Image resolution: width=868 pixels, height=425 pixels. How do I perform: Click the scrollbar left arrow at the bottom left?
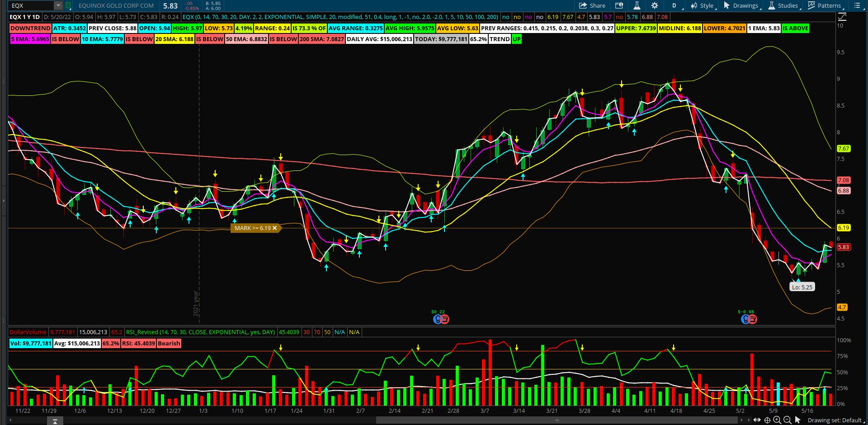(10, 420)
